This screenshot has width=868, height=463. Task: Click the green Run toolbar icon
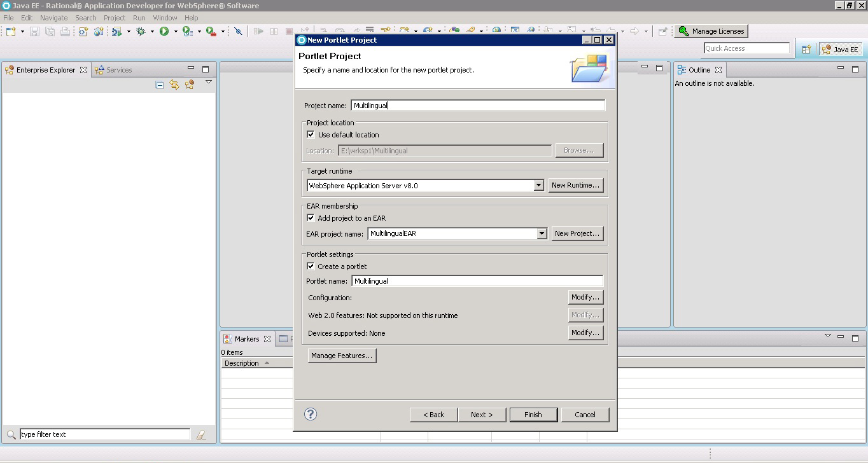tap(164, 31)
